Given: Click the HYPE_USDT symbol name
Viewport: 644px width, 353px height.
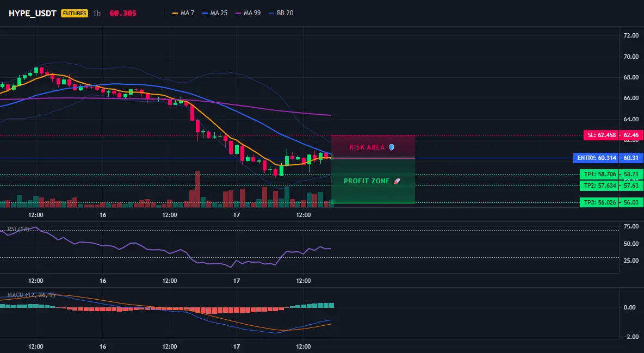Looking at the screenshot, I should click(x=33, y=13).
